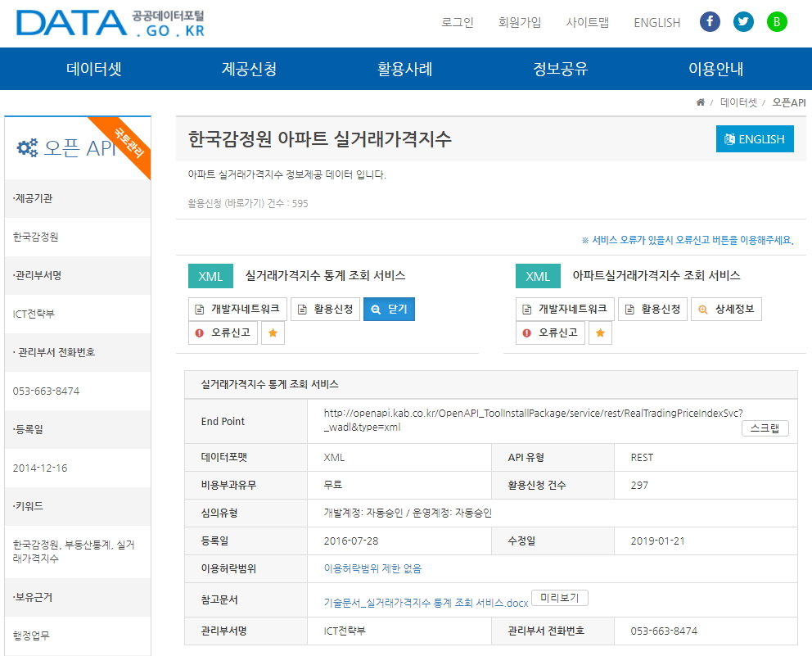Open 이용허락범위 제한 없음 link
Screen dimensions: 812x656
tap(373, 568)
